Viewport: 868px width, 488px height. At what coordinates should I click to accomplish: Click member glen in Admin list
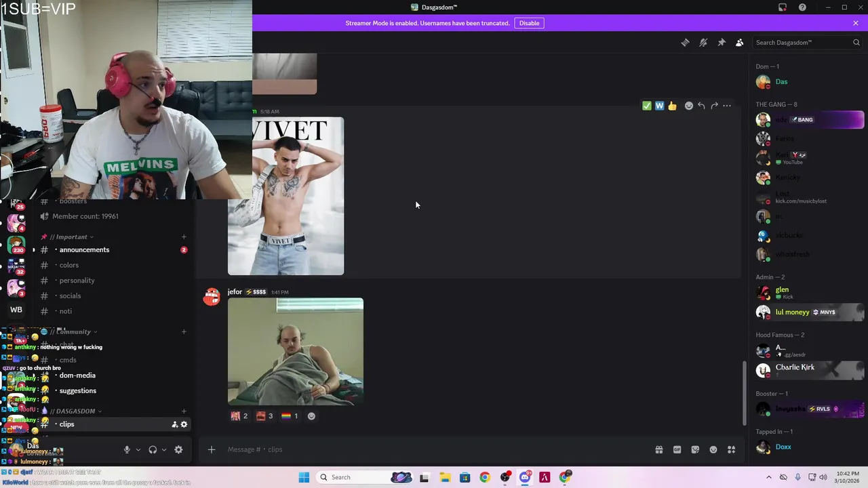click(x=809, y=293)
